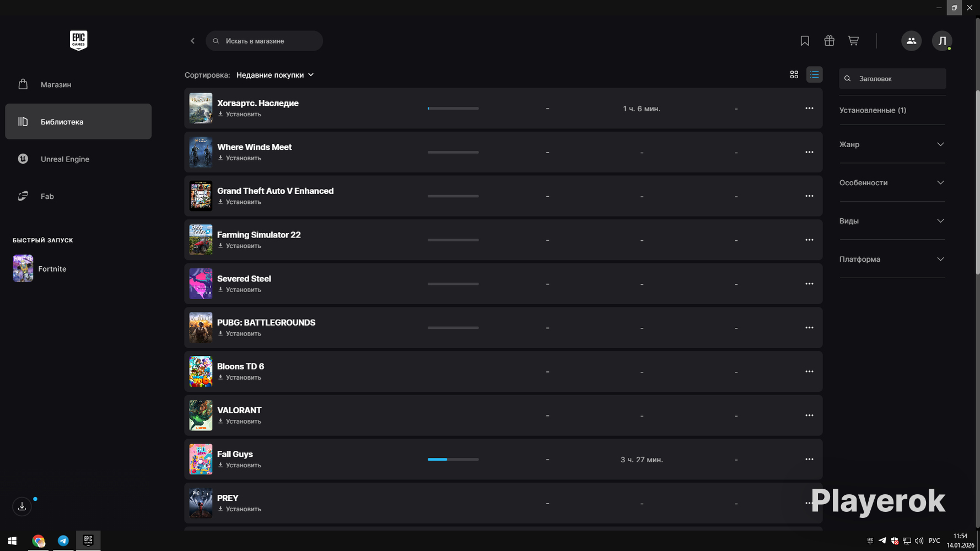This screenshot has height=551, width=980.
Task: Expand the Платформа filter
Action: pyautogui.click(x=892, y=259)
